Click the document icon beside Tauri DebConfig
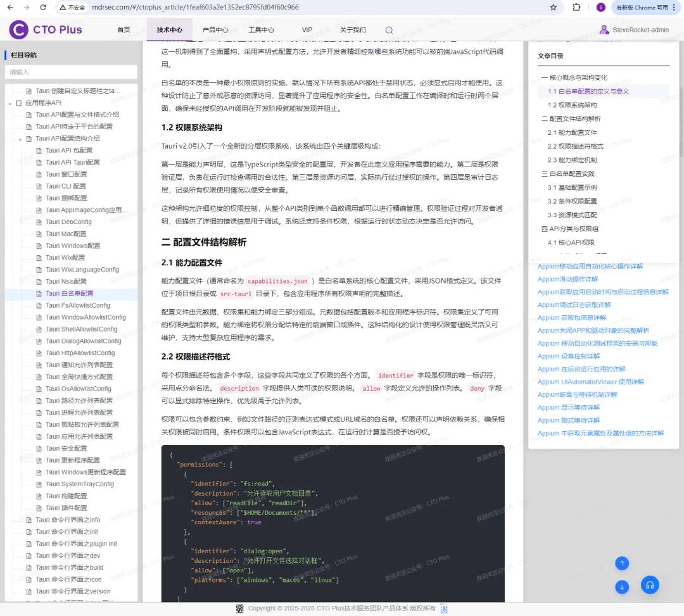Image resolution: width=684 pixels, height=616 pixels. 39,222
